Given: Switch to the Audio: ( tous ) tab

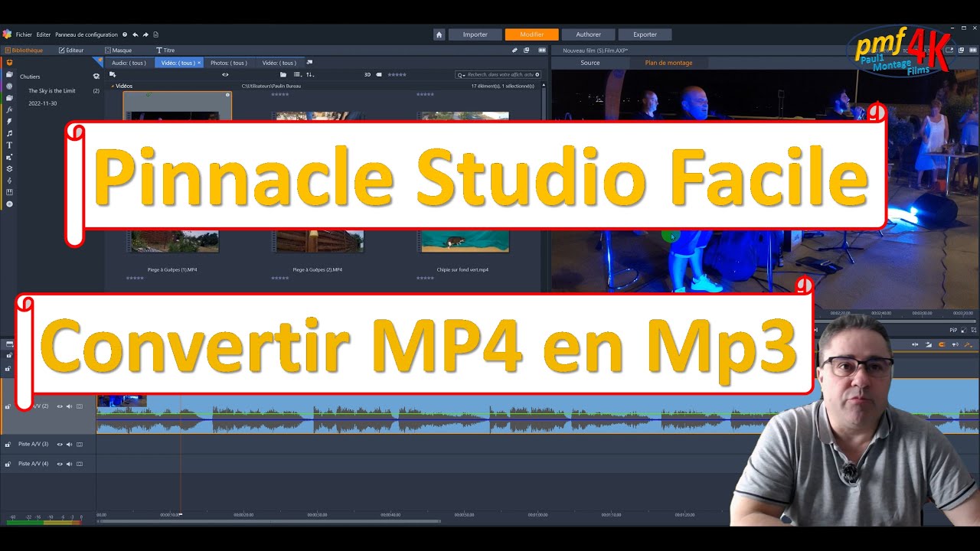Looking at the screenshot, I should pyautogui.click(x=129, y=63).
